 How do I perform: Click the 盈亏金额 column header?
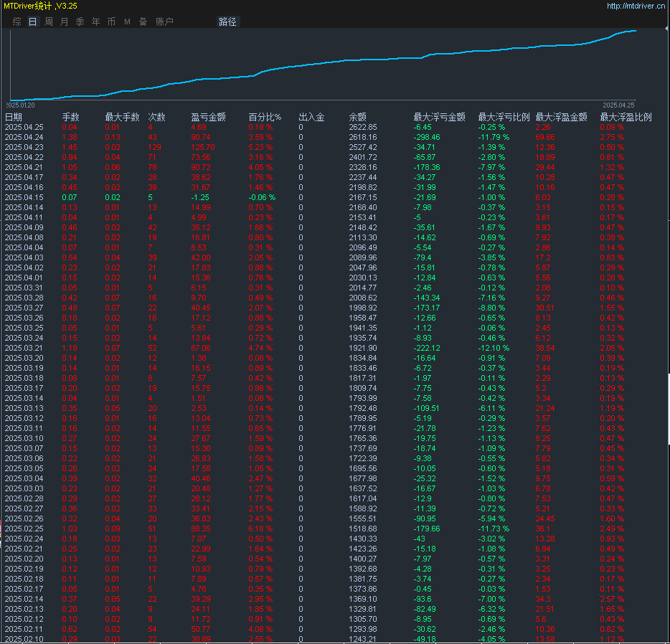click(208, 117)
